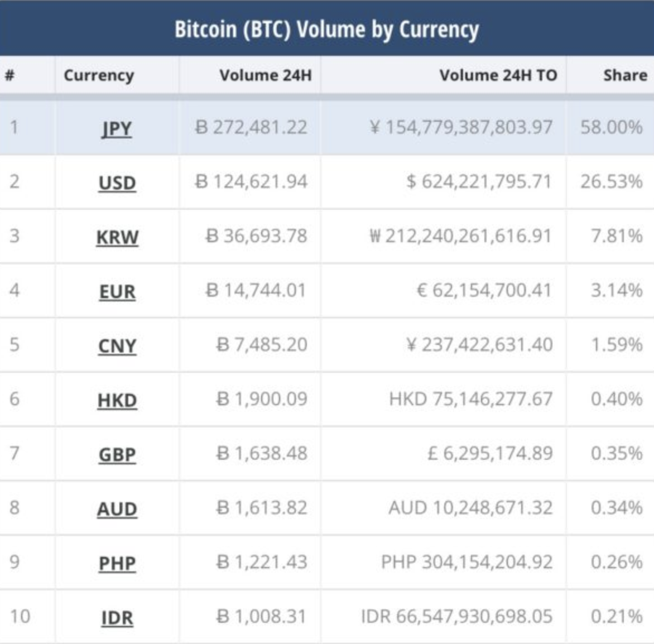Click rank number 10 in the IDR row
The width and height of the screenshot is (654, 644).
click(x=20, y=616)
